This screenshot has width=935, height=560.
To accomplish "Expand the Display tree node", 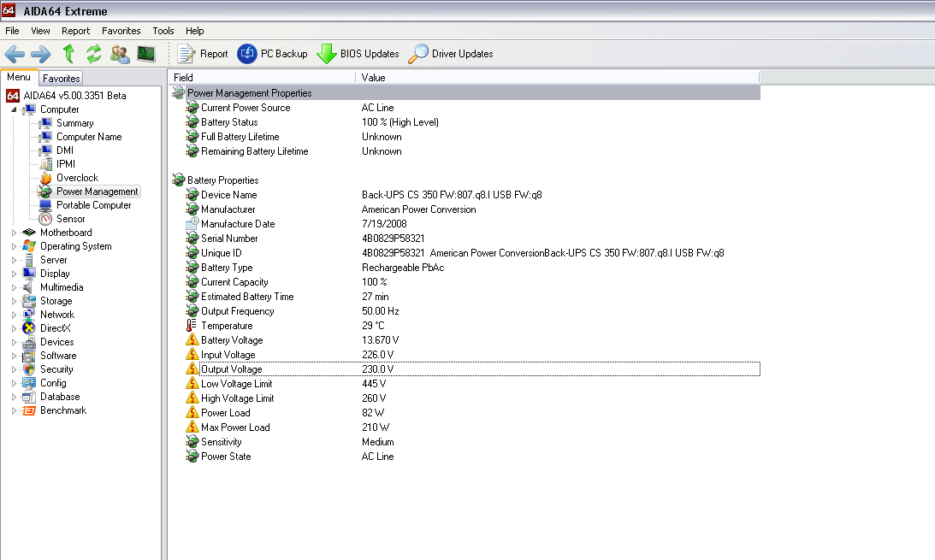I will pyautogui.click(x=15, y=274).
